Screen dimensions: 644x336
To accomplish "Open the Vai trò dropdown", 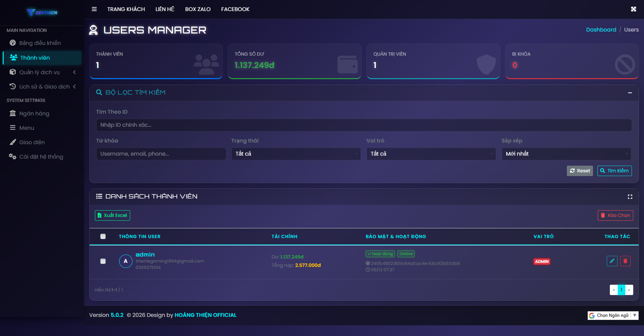I will point(431,154).
